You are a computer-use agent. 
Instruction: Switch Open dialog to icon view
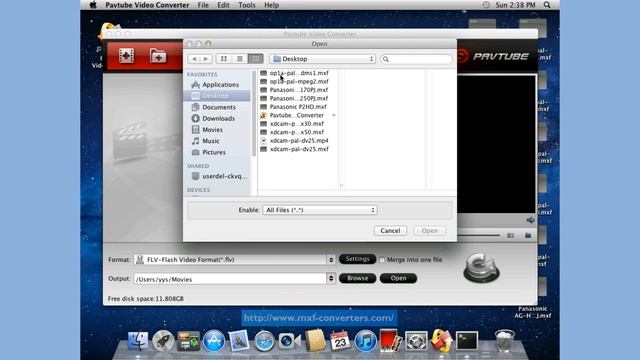pos(224,59)
